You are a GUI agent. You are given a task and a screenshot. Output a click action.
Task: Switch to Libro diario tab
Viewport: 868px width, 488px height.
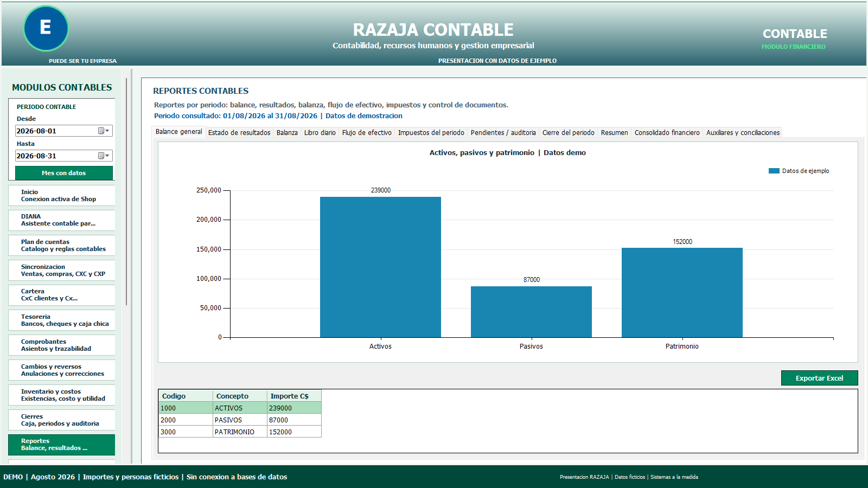tap(320, 133)
